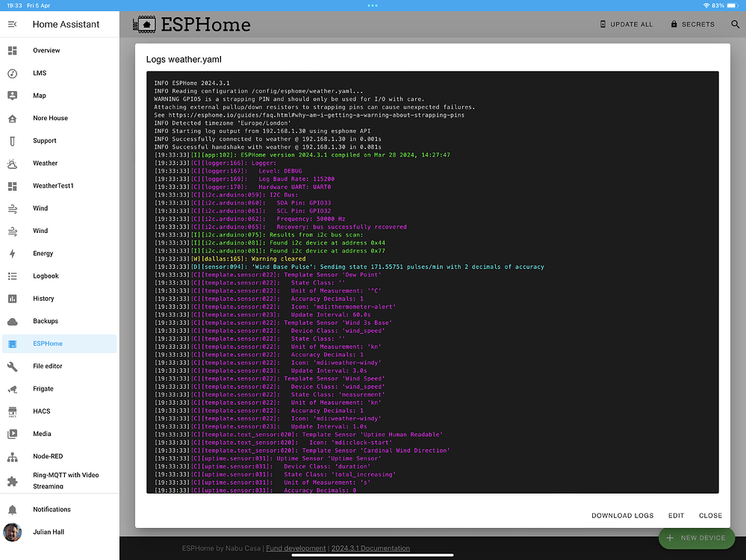Open the Frigate sidebar icon
The width and height of the screenshot is (746, 560).
(12, 388)
